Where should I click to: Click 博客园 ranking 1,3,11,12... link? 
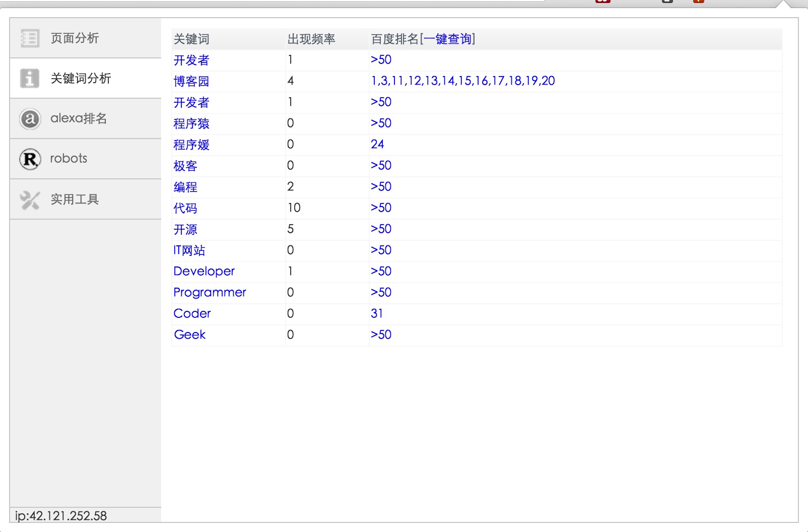click(463, 81)
